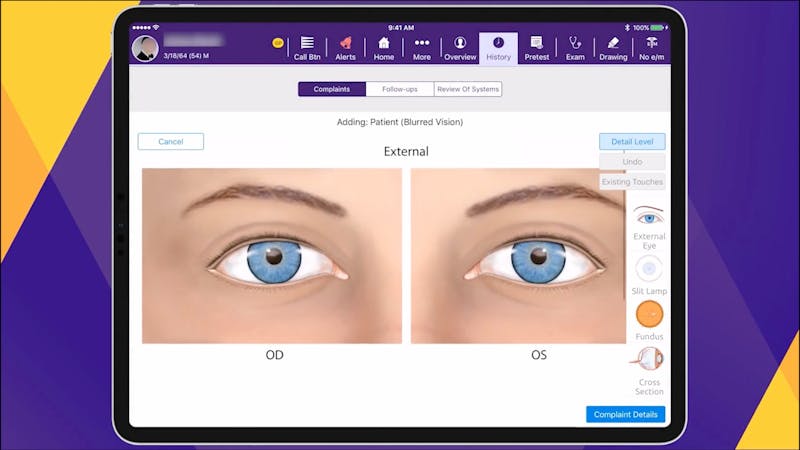Open the Drawing tool icon
This screenshot has width=800, height=450.
point(613,48)
